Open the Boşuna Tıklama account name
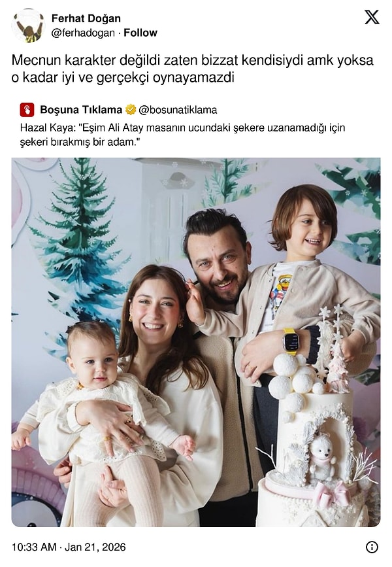 (81, 110)
